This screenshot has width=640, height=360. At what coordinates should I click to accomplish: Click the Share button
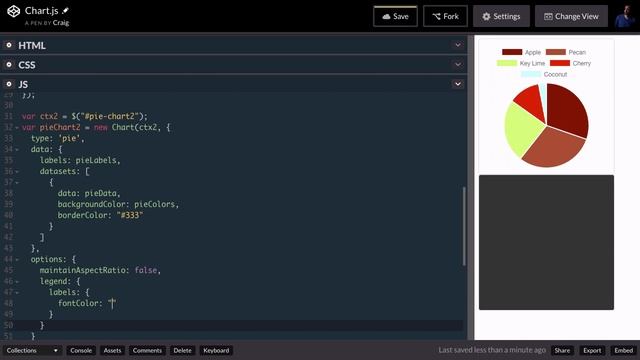pos(562,350)
